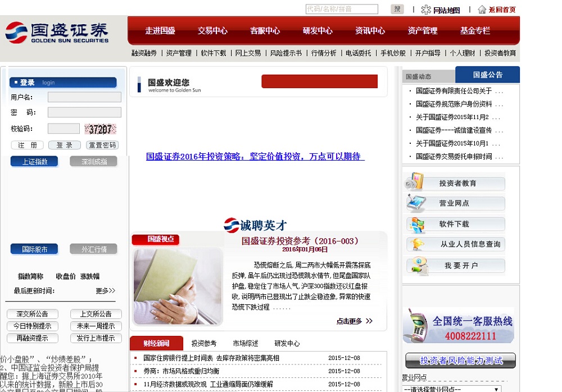Open 网上交易 submenu link
Viewport: 562px width, 392px height.
248,53
